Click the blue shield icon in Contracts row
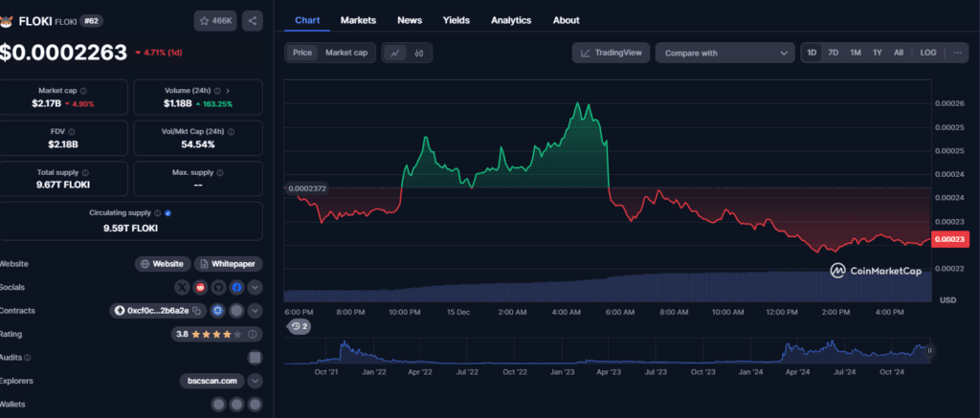This screenshot has width=980, height=418. point(218,311)
